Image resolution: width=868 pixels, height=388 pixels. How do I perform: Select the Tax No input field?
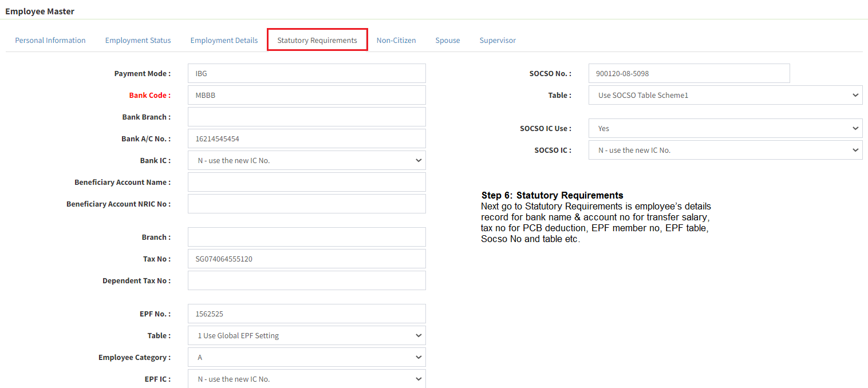click(x=306, y=259)
